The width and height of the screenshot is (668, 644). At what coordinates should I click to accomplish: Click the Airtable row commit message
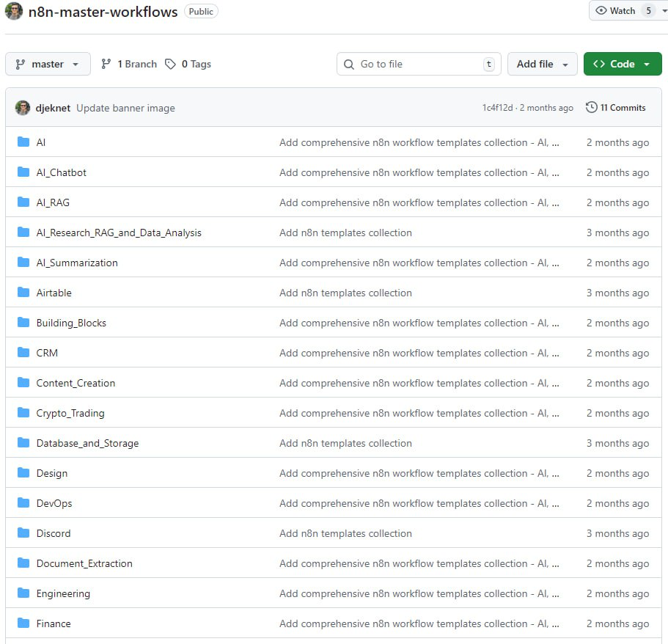[345, 293]
